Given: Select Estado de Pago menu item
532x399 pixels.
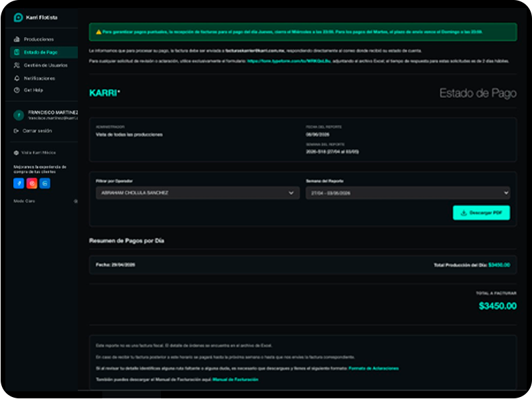Looking at the screenshot, I should point(44,53).
